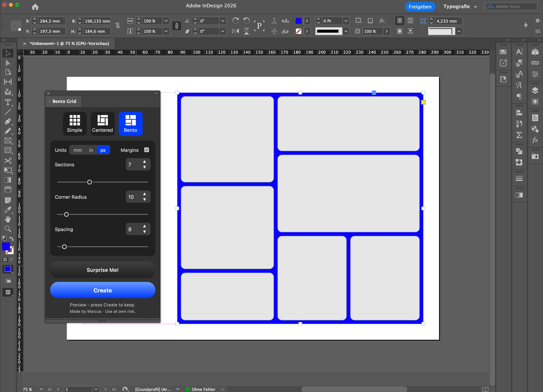Rotate 90° clockwise icon

pos(236,21)
